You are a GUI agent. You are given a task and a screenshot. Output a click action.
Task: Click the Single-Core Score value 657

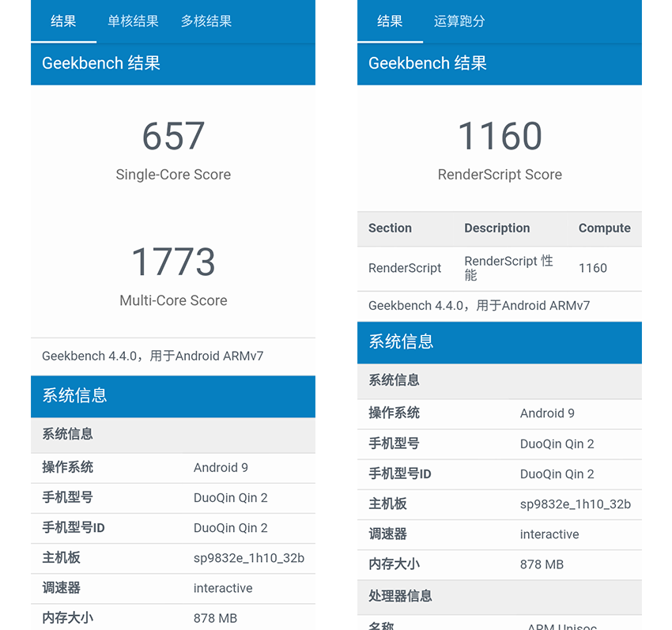click(173, 136)
